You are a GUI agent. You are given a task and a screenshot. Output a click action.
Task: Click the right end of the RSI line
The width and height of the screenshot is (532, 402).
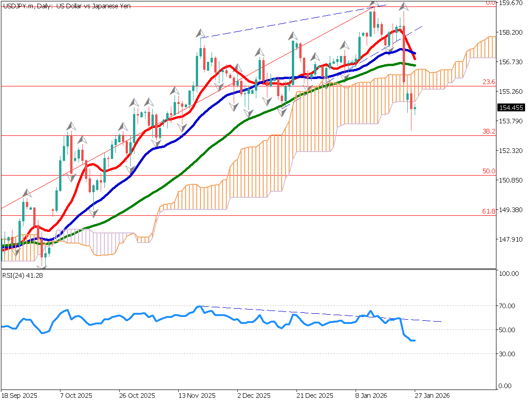(x=415, y=341)
